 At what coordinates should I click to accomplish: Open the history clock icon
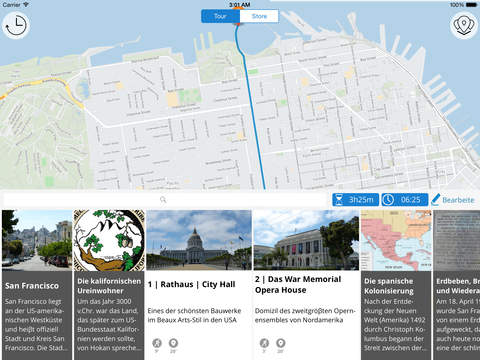[x=16, y=25]
